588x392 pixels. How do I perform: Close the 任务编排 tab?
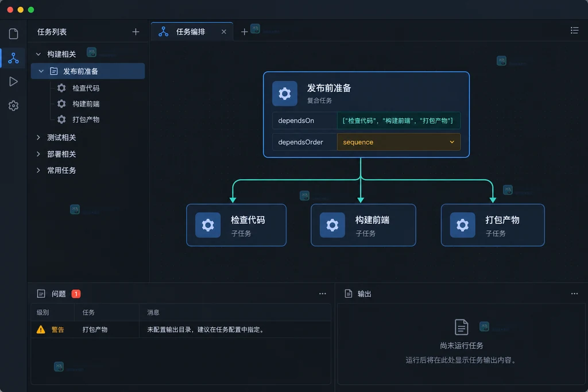point(224,32)
